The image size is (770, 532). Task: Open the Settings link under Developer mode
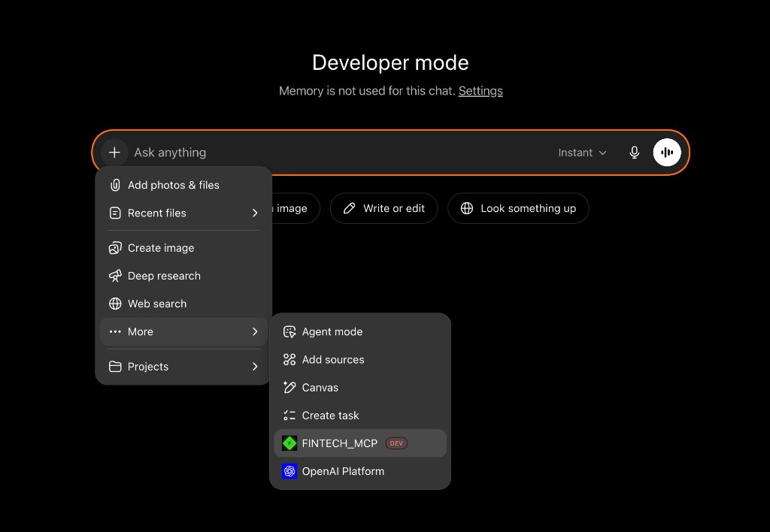480,91
